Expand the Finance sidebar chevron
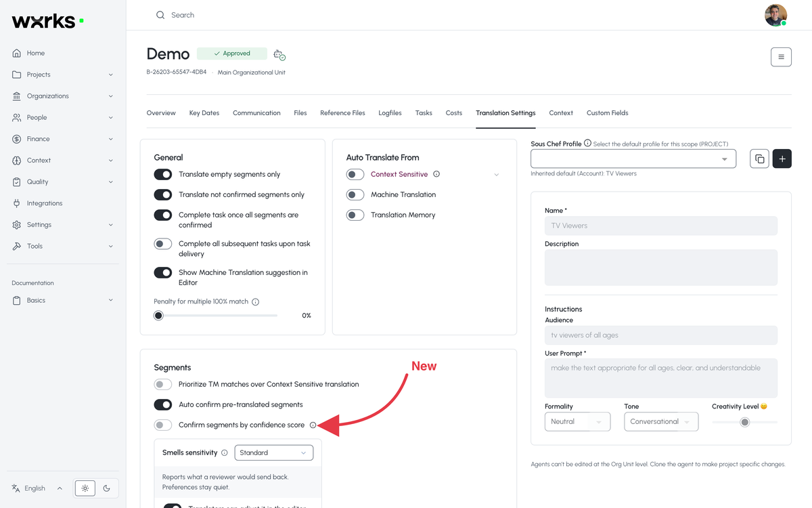Image resolution: width=812 pixels, height=508 pixels. pos(110,139)
